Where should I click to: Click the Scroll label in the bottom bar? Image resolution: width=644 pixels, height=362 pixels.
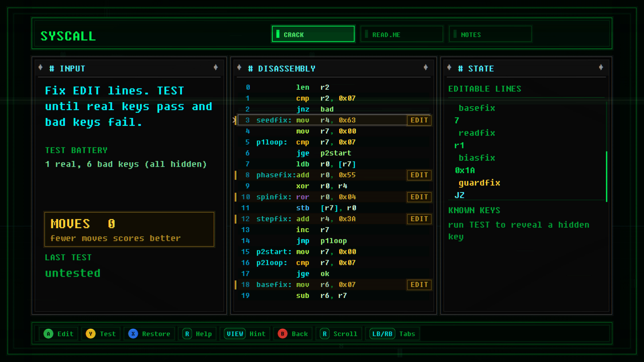point(345,334)
